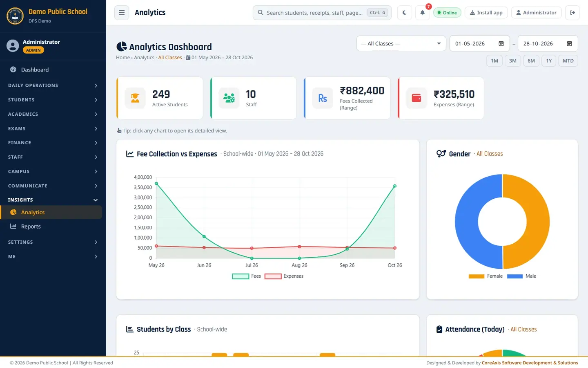This screenshot has width=588, height=368.
Task: Click the orange Female donut segment
Action: (x=538, y=222)
